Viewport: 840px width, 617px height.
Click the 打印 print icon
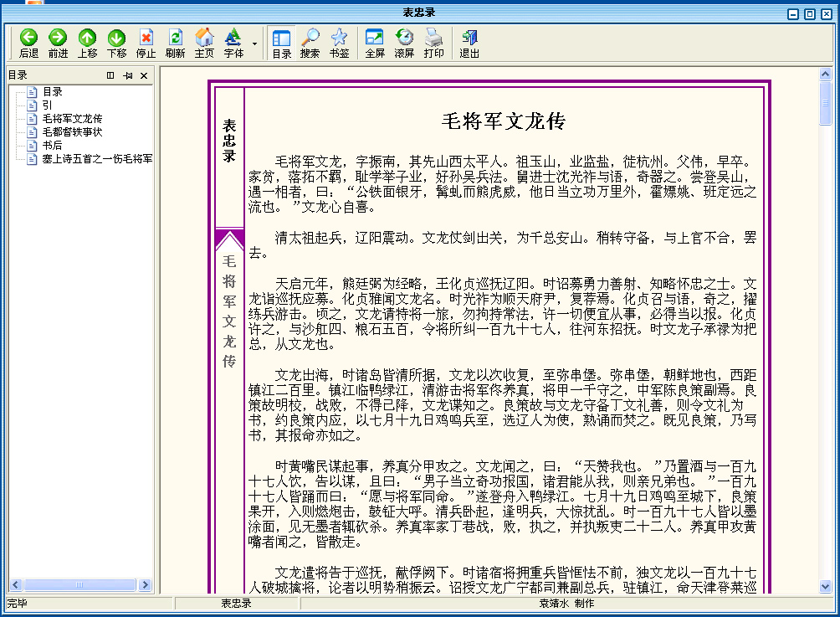[x=433, y=38]
